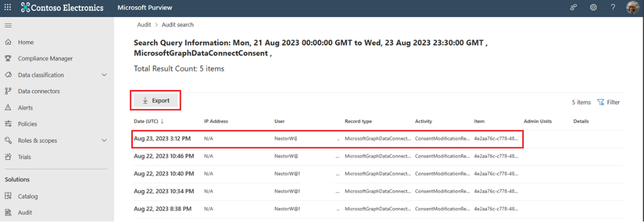644x222 pixels.
Task: Click the user NestorW in 3:12 PM row
Action: tap(286, 139)
